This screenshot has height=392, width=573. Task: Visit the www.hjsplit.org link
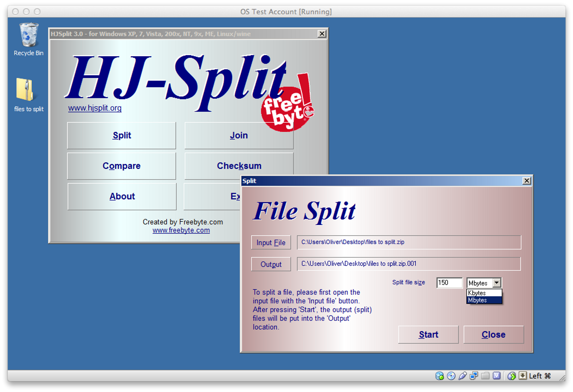pos(95,108)
